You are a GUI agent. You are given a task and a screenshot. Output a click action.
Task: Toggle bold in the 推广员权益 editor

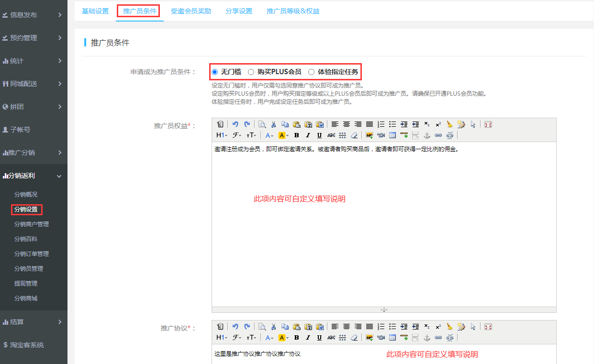click(x=296, y=135)
